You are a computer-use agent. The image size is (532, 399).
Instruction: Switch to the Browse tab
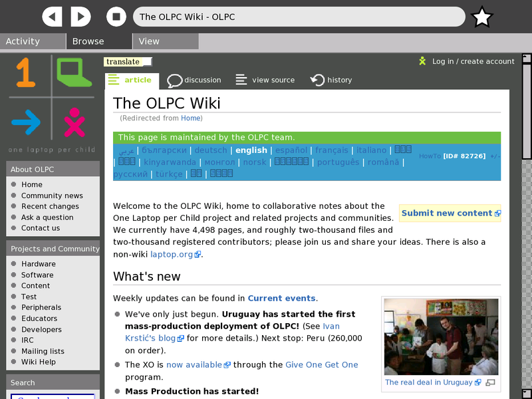87,41
